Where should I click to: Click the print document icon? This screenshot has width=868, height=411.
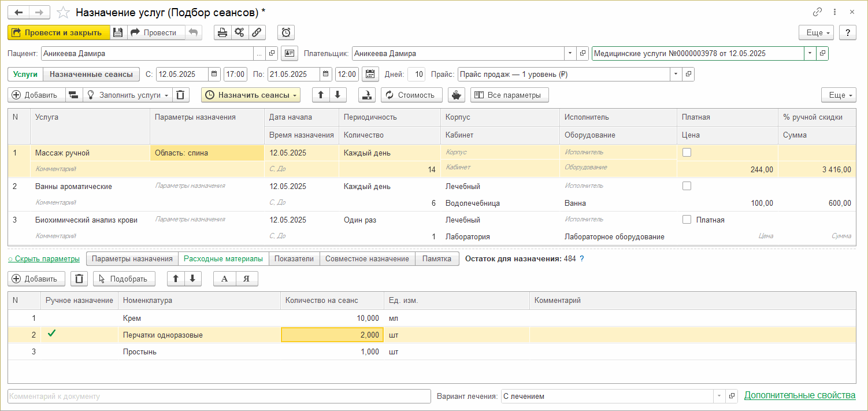pyautogui.click(x=222, y=32)
